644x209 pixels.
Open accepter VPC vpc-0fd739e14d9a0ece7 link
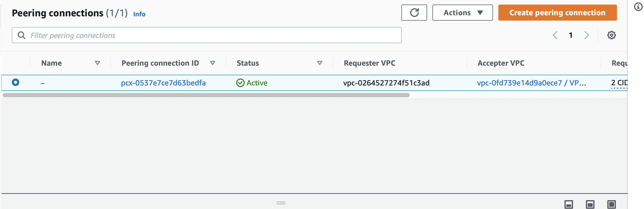coord(519,83)
